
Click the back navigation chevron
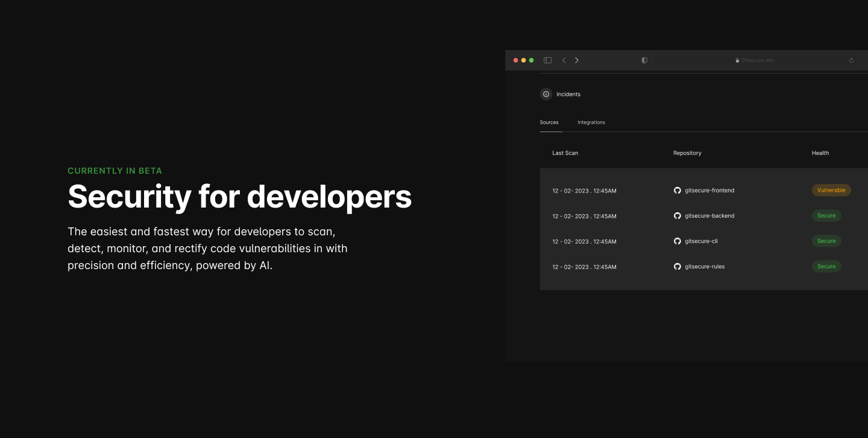tap(564, 60)
